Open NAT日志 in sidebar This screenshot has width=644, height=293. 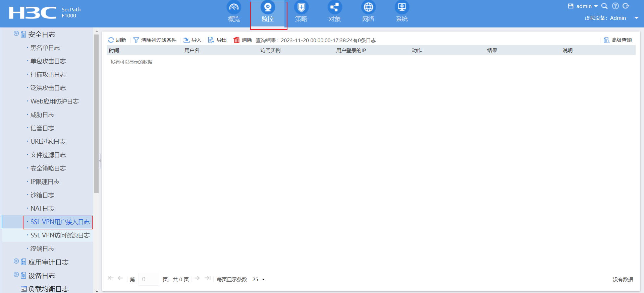(42, 209)
